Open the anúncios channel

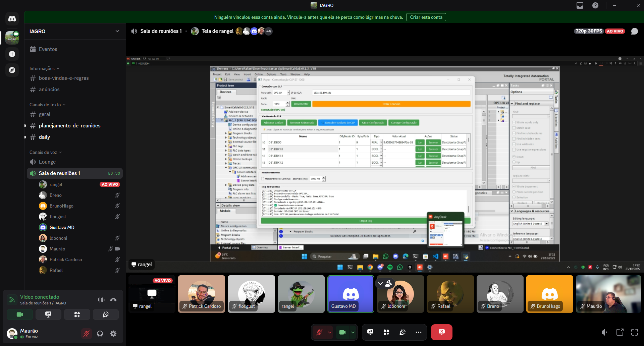[x=75, y=90]
